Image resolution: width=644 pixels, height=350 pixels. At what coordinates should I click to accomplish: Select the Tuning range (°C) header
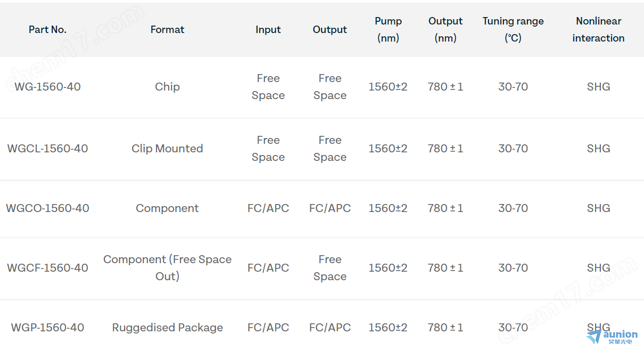point(513,30)
